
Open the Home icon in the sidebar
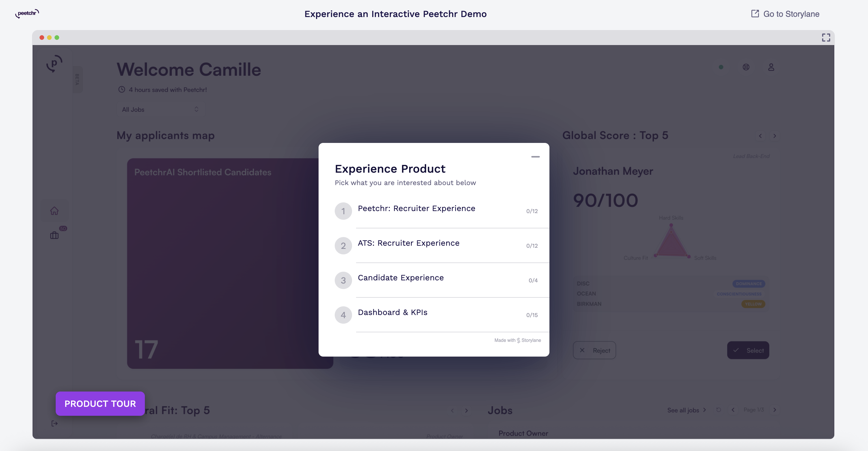[54, 210]
